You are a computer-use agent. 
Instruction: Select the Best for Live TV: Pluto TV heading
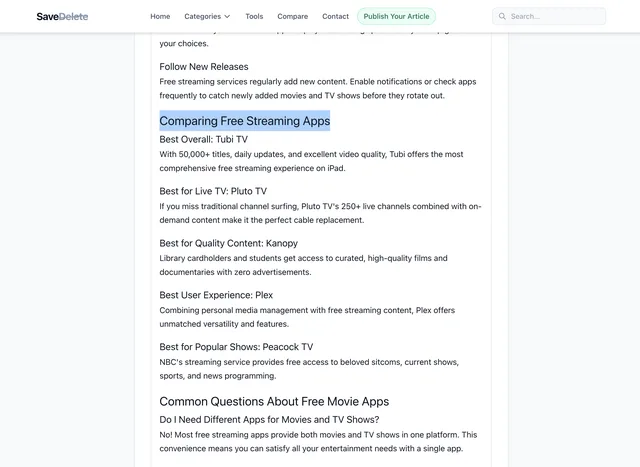click(213, 191)
